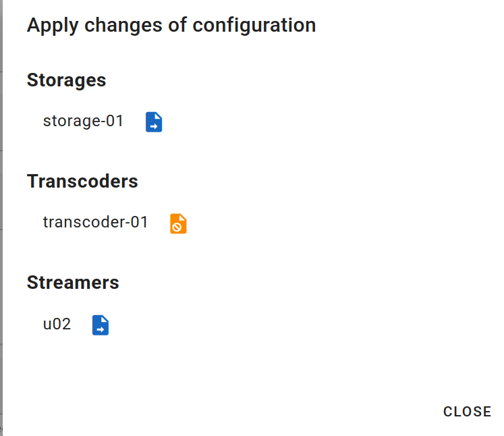
Task: Apply configuration changes to storage-01
Action: (154, 122)
